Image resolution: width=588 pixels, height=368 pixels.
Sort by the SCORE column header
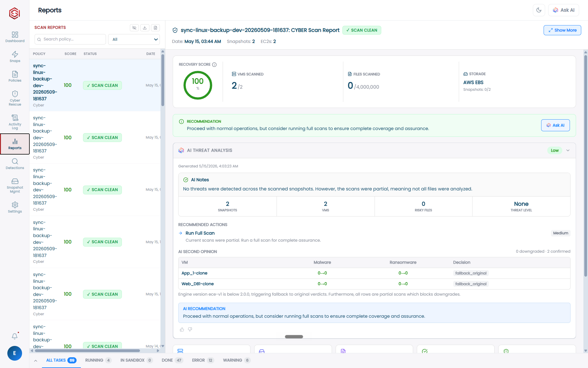[x=70, y=54]
